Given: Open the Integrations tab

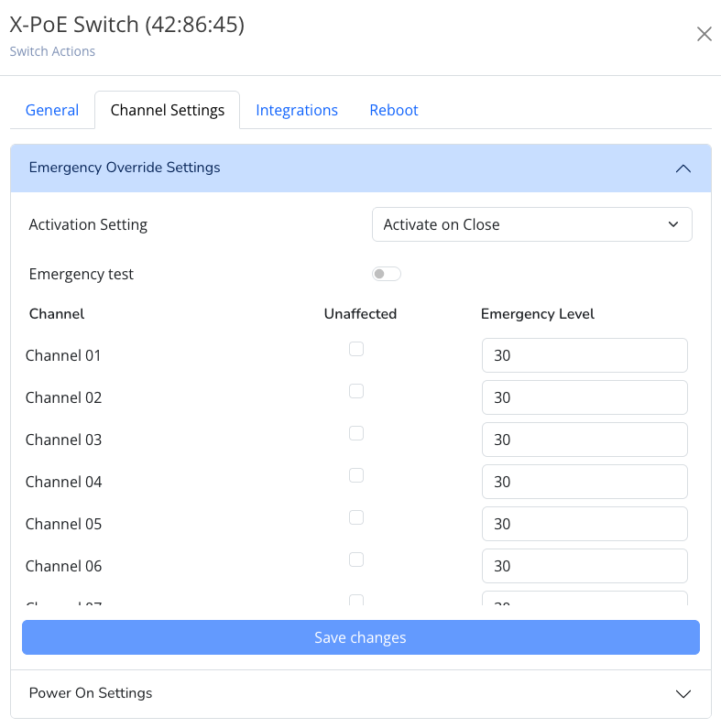Looking at the screenshot, I should (x=297, y=110).
